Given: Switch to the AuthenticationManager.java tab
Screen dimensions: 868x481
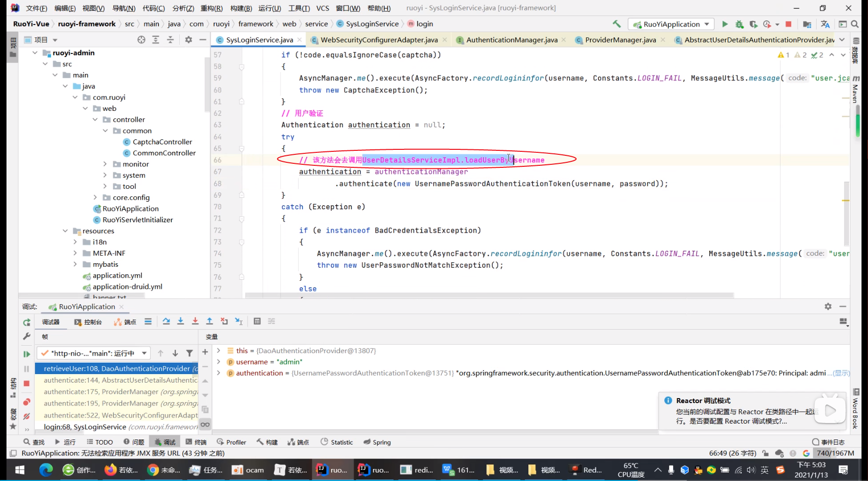Looking at the screenshot, I should [x=511, y=39].
